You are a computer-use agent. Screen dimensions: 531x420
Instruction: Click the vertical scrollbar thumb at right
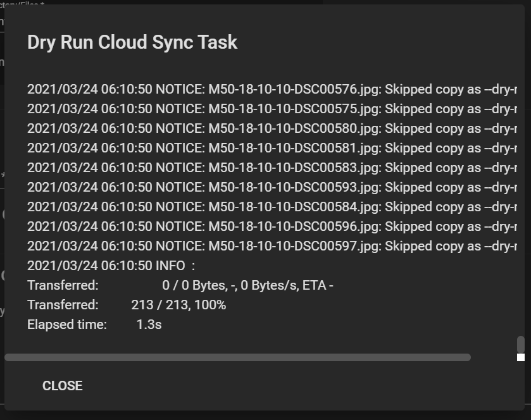(x=520, y=344)
